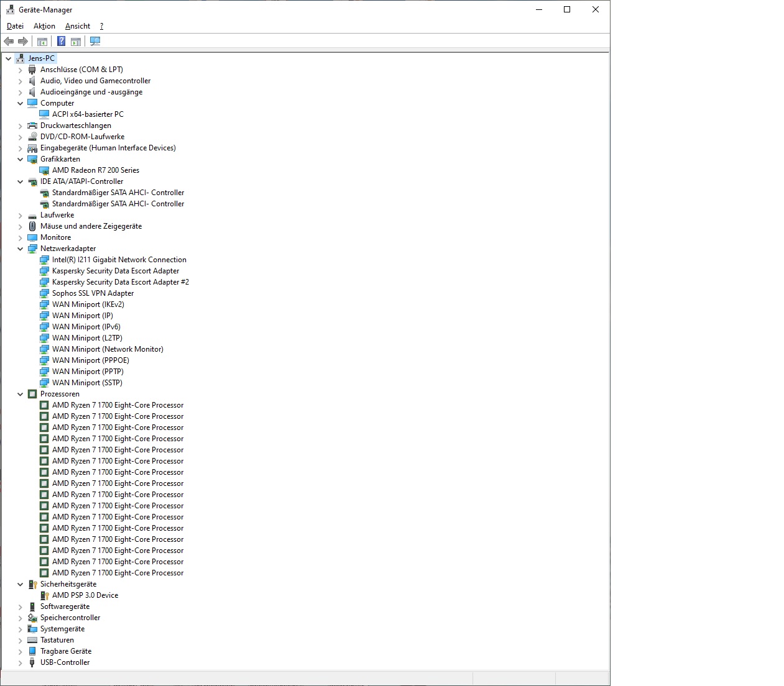Select the first Standardmäßiger SATA AHCI- Controller
Screen dimensions: 784x686
coord(118,193)
